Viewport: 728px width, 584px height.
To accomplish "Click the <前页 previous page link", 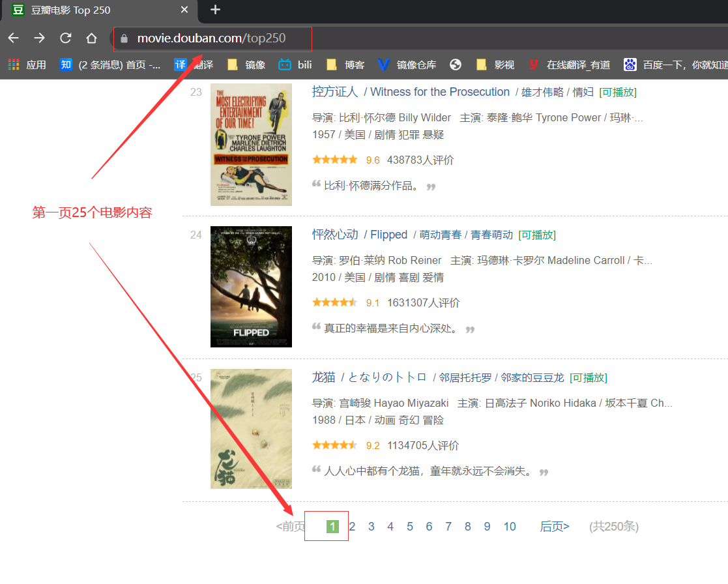I will tap(291, 527).
